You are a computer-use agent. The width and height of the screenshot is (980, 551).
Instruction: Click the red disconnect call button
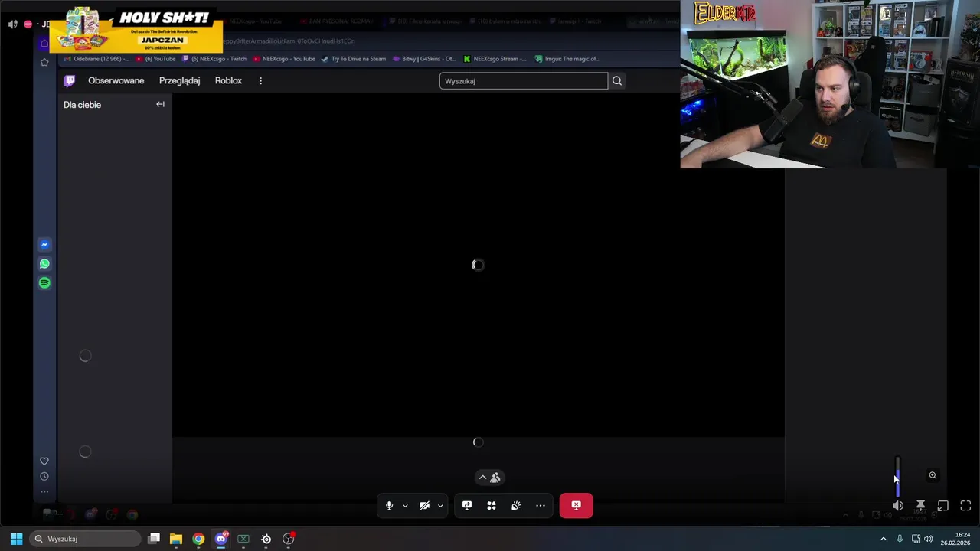click(576, 505)
